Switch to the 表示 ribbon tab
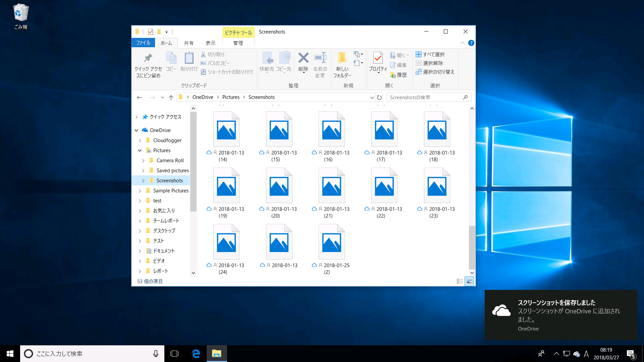Image resolution: width=644 pixels, height=362 pixels. (x=210, y=43)
